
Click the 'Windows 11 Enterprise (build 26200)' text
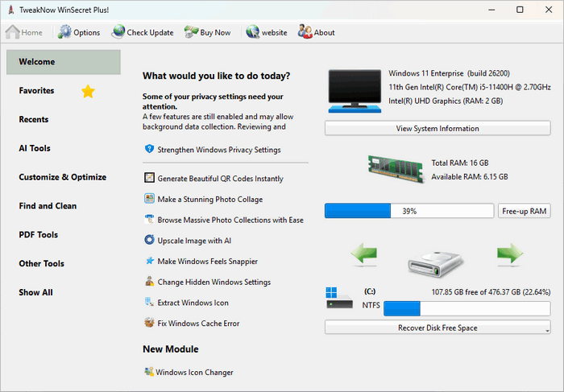pos(449,73)
